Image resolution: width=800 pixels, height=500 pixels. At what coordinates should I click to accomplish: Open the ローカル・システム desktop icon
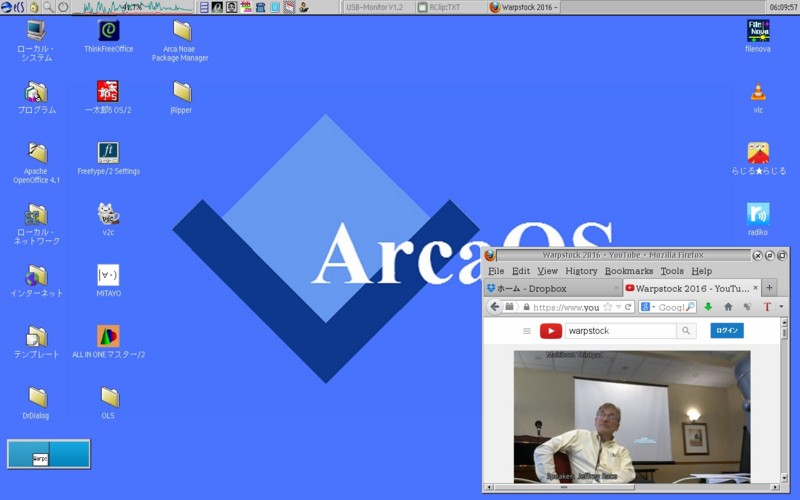[x=36, y=41]
